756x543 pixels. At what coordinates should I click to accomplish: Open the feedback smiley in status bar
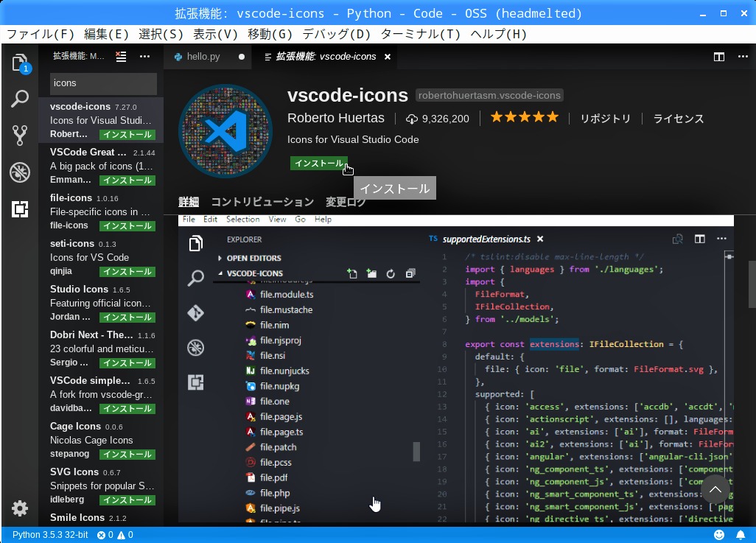tap(719, 535)
